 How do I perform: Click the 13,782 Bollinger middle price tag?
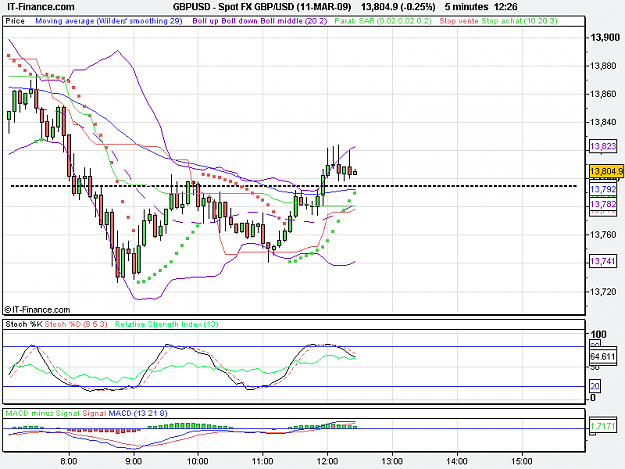pos(603,204)
